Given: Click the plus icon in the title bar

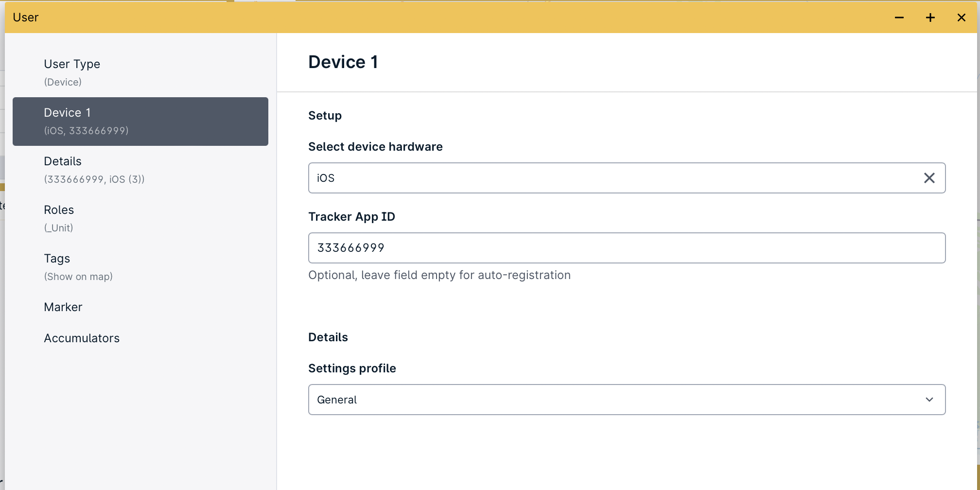Looking at the screenshot, I should pos(930,17).
